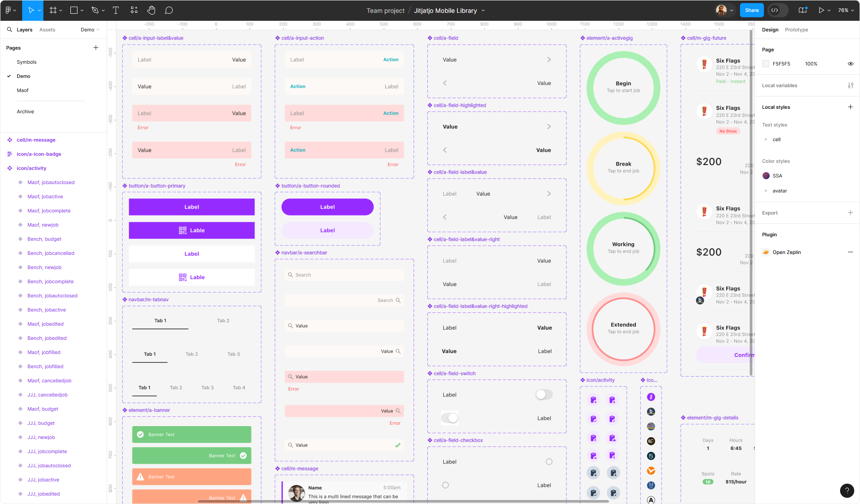Add a new page with plus icon

click(96, 48)
